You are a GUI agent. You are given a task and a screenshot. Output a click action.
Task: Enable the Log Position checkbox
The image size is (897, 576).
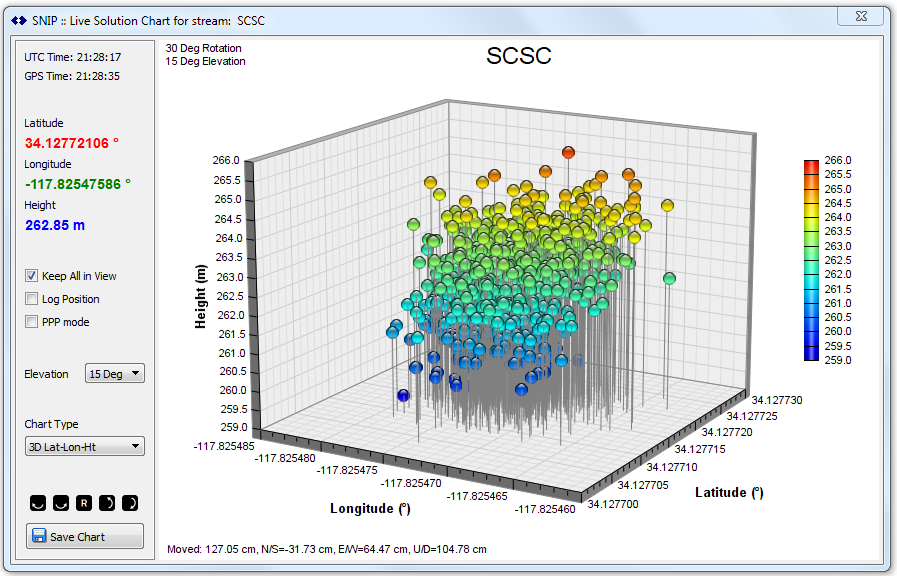click(x=33, y=299)
